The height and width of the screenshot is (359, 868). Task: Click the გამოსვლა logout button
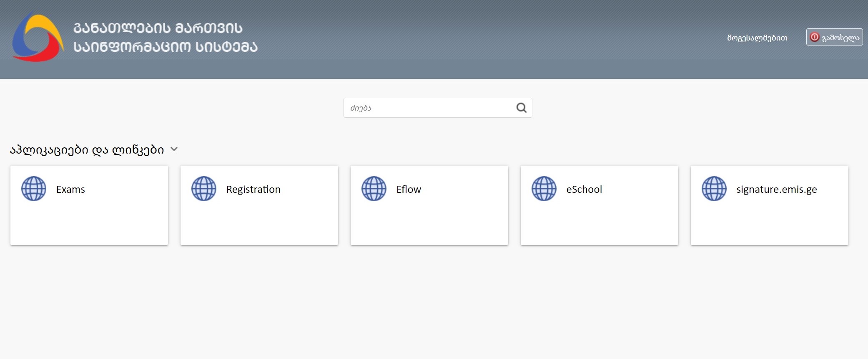pyautogui.click(x=834, y=37)
